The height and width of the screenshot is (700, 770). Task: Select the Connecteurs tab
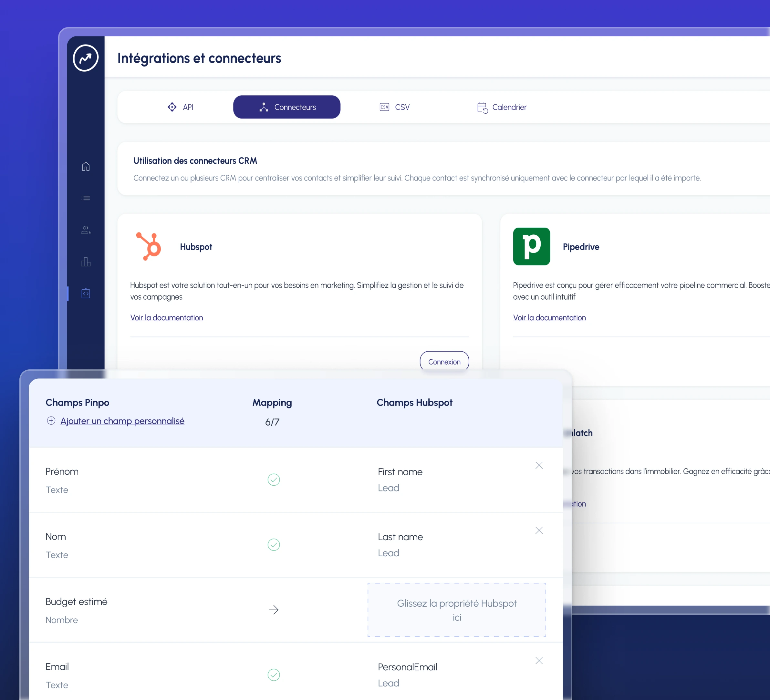286,107
